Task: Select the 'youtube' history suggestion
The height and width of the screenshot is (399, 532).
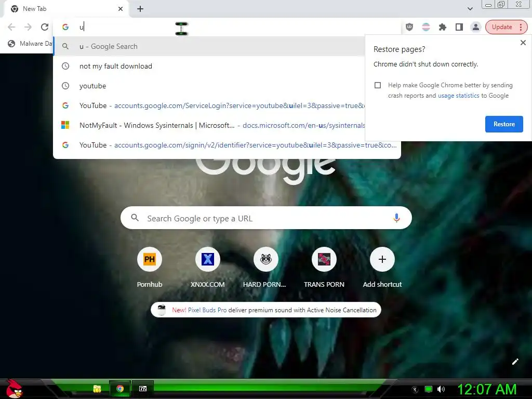Action: pos(209,86)
